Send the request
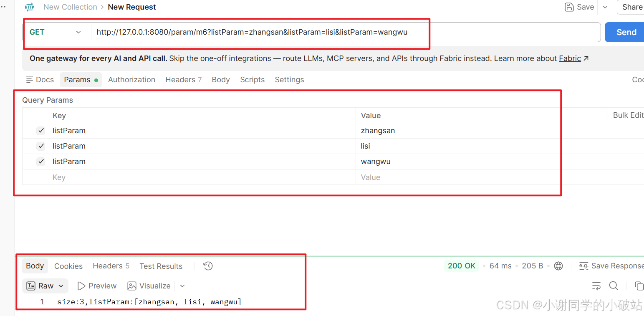644x316 pixels. 624,32
